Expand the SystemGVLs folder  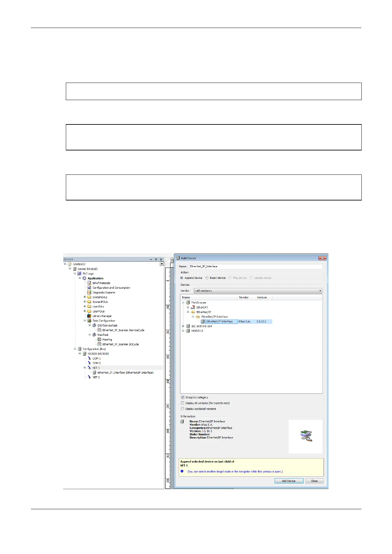click(85, 297)
